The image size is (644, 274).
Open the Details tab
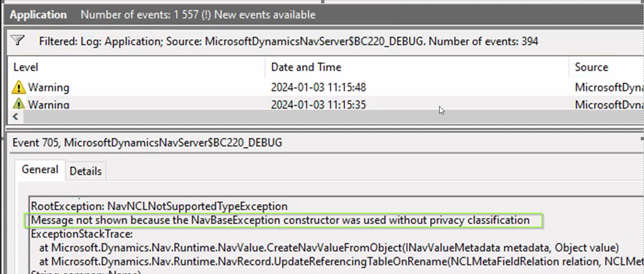pyautogui.click(x=86, y=171)
